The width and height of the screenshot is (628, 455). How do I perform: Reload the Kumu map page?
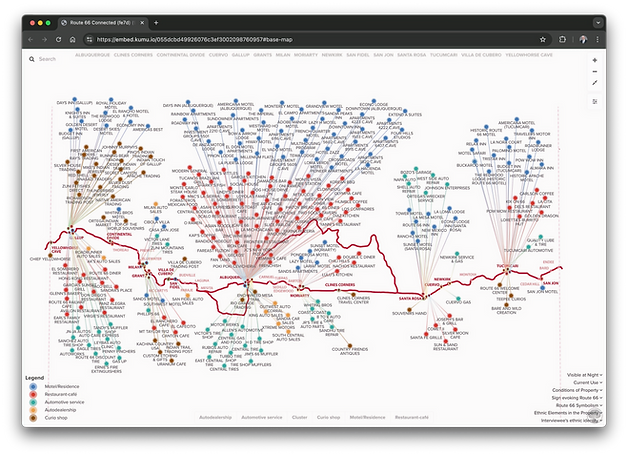(58, 39)
